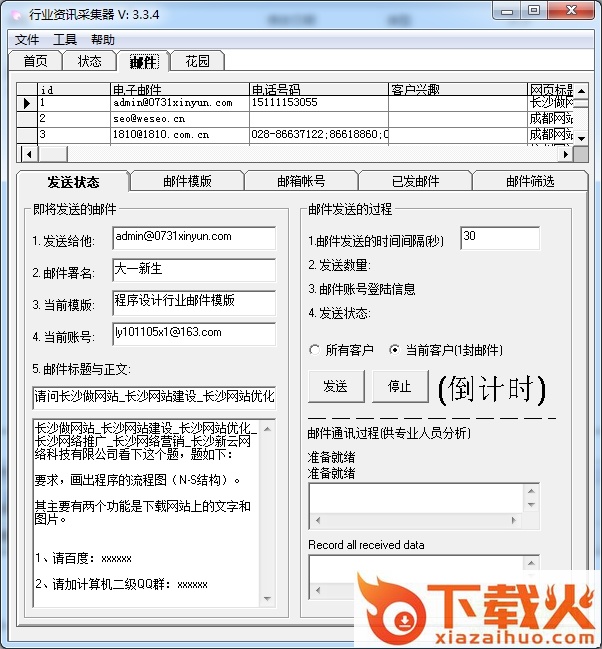Click the communication log scroll down arrow
This screenshot has width=602, height=649.
(532, 505)
